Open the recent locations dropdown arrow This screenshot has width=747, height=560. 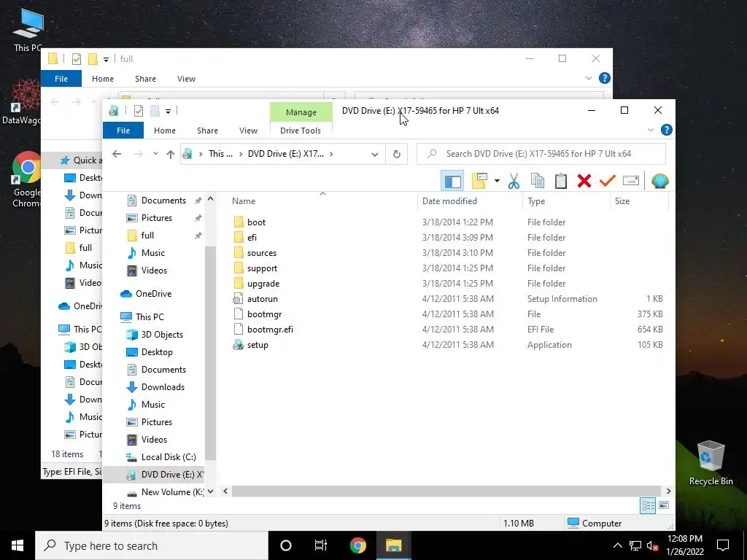pyautogui.click(x=155, y=154)
